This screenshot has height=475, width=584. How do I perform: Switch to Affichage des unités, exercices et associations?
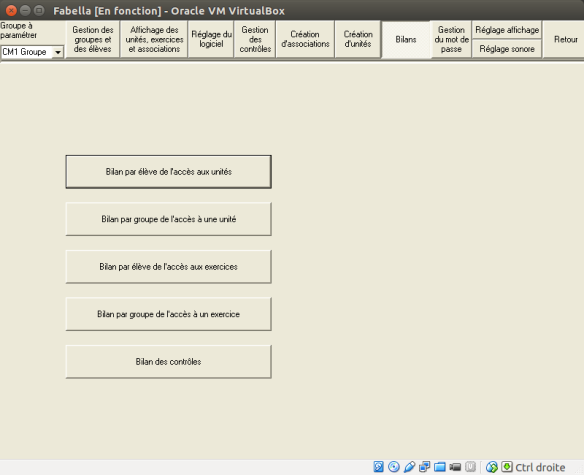154,39
